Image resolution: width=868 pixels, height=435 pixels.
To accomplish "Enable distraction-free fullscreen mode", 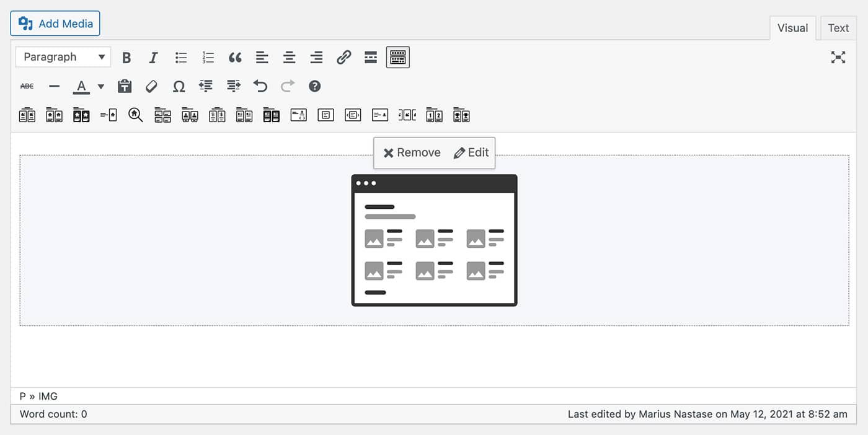I will point(838,58).
